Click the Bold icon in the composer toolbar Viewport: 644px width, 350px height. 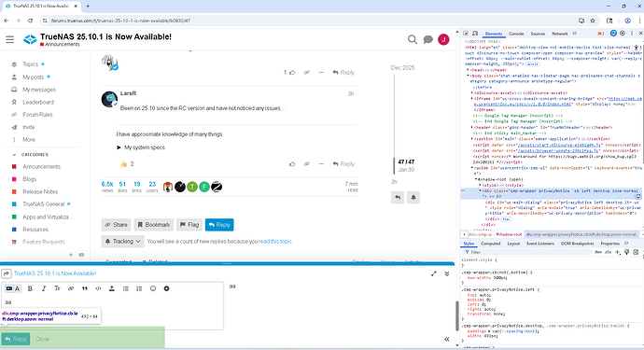[30, 288]
